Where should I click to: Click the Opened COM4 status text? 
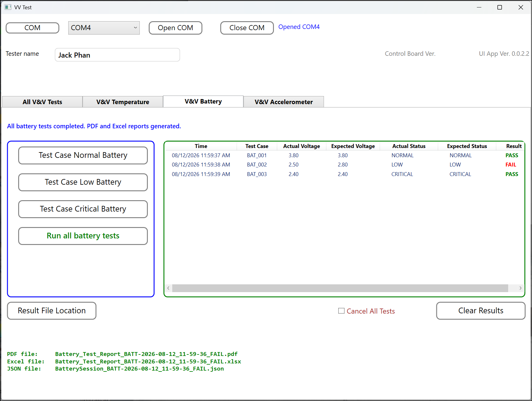(x=299, y=27)
